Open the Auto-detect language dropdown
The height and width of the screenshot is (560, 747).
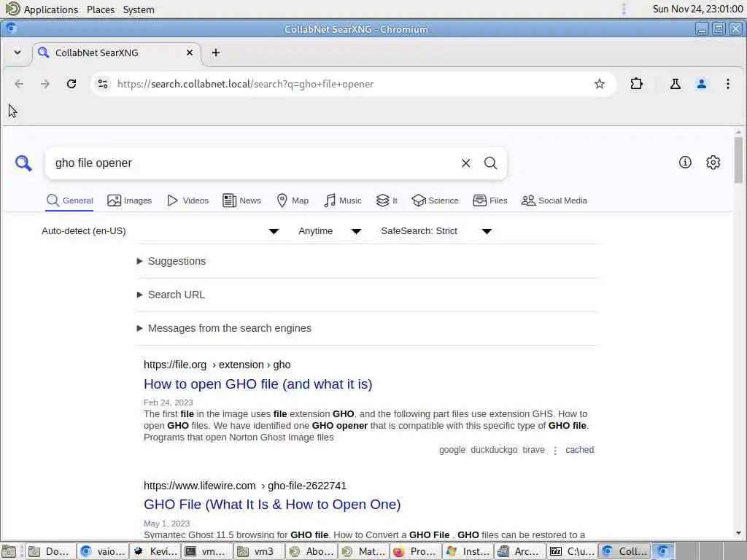tap(160, 231)
